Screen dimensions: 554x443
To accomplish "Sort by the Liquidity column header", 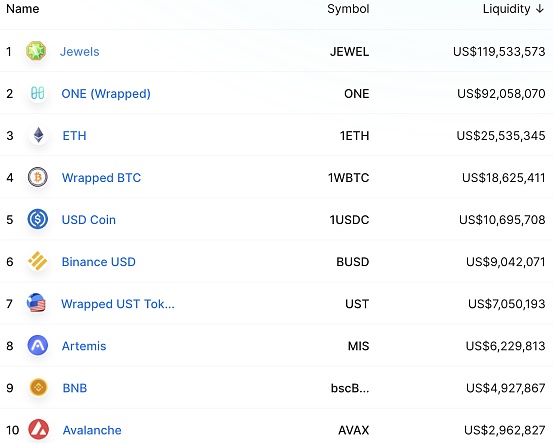I will tap(506, 9).
